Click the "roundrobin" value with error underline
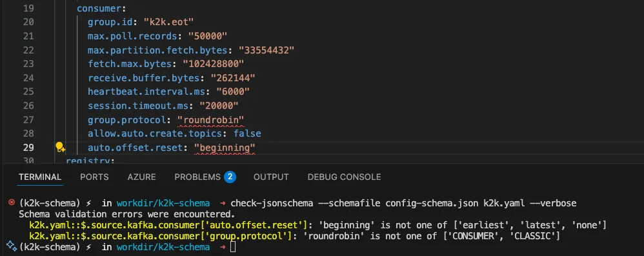Image resolution: width=644 pixels, height=256 pixels. pos(211,120)
